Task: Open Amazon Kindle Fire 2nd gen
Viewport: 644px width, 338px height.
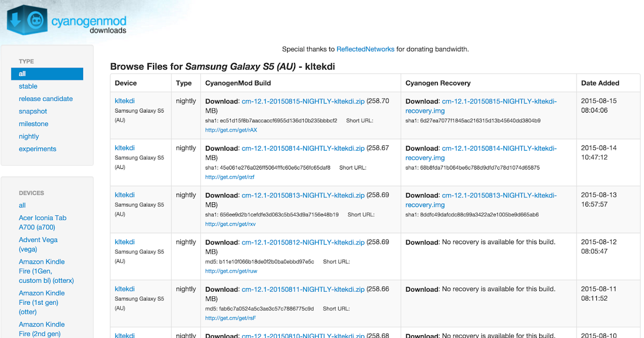Action: [41, 329]
